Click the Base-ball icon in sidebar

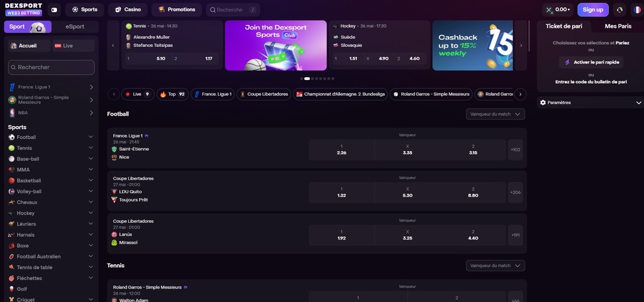[11, 158]
